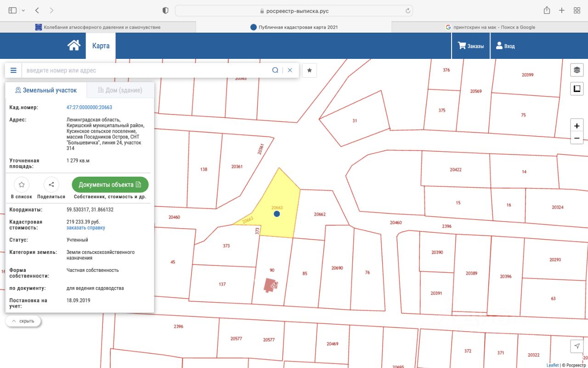Click the cadastral value 219 233.39 руб.

(83, 222)
